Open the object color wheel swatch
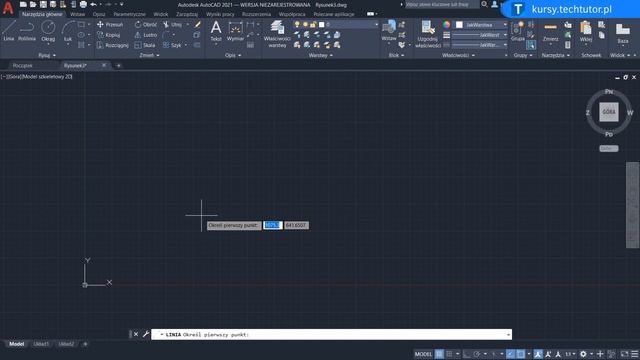The height and width of the screenshot is (360, 640). tap(447, 24)
